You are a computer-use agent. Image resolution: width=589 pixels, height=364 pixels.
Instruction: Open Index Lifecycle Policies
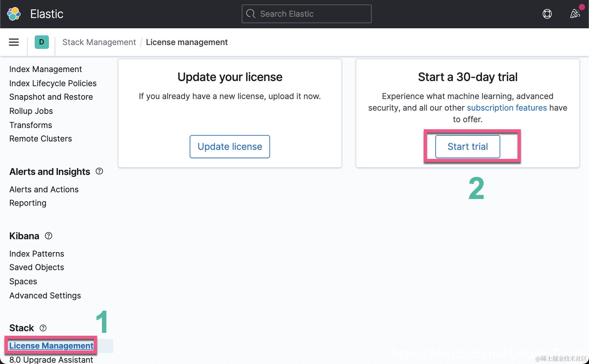pos(53,83)
